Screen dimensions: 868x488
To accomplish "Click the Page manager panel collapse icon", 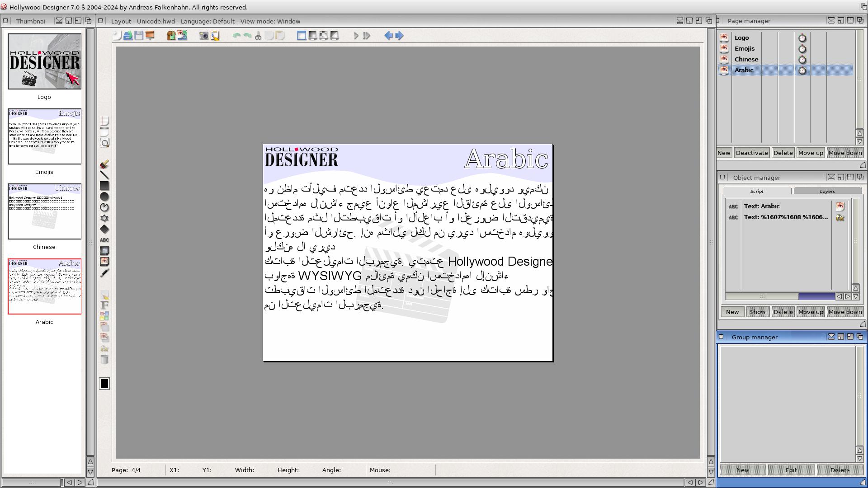I will coord(831,20).
